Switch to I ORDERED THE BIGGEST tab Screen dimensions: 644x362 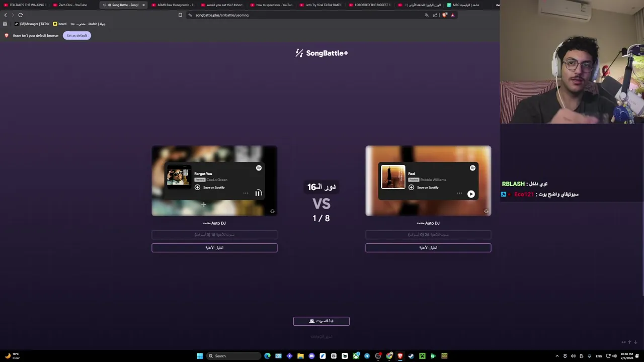[x=369, y=5]
